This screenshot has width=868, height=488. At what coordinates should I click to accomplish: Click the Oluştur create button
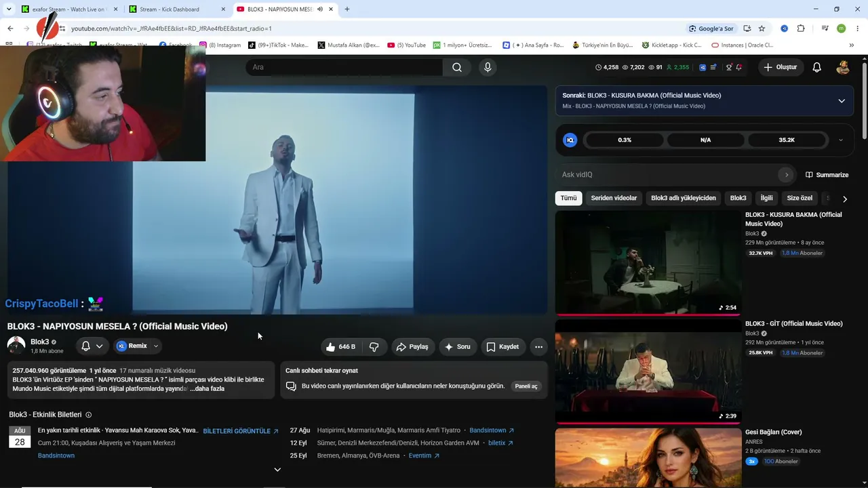pos(780,67)
